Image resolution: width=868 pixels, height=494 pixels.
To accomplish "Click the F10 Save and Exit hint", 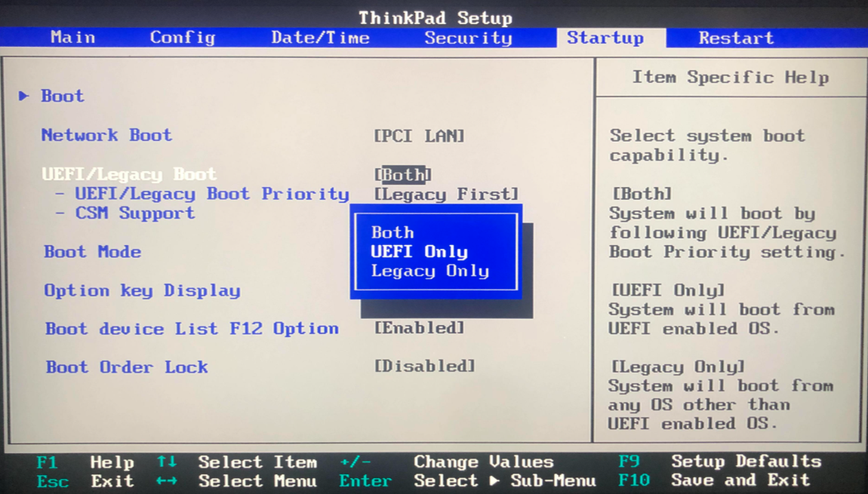I will tap(715, 480).
